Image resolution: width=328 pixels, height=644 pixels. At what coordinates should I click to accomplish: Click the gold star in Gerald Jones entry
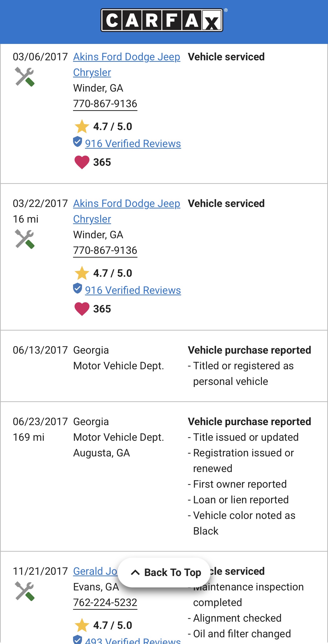[x=82, y=625]
